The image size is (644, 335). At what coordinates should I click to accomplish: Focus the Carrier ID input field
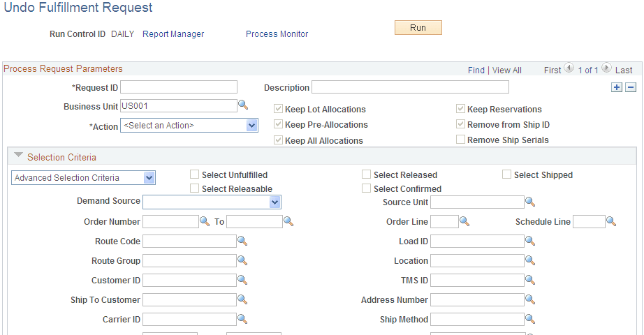coord(190,320)
